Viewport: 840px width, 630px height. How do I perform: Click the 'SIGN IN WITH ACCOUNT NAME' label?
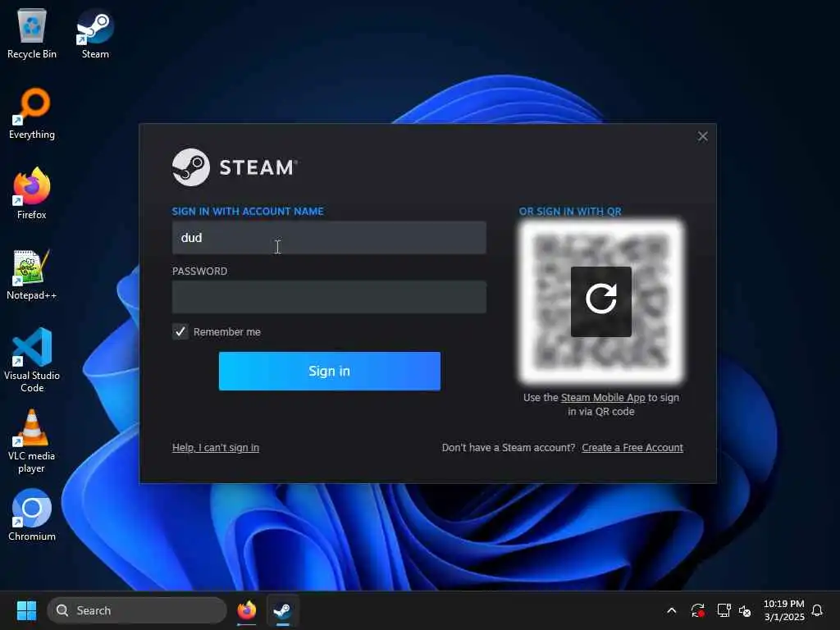(x=248, y=211)
